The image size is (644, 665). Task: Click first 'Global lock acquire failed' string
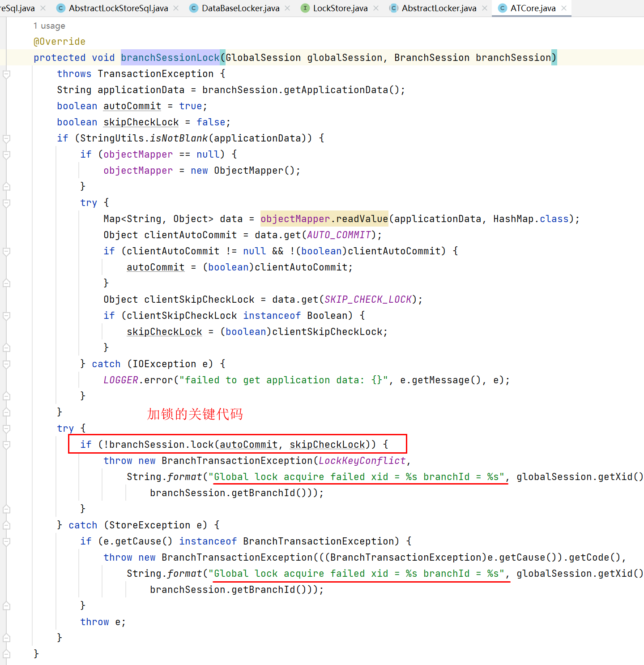(x=356, y=477)
